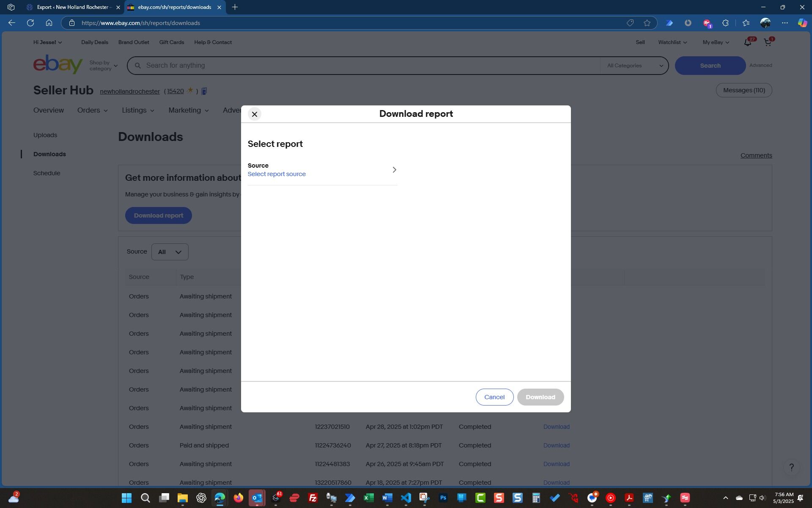The height and width of the screenshot is (508, 812).
Task: Open the shopping cart icon
Action: 767,42
